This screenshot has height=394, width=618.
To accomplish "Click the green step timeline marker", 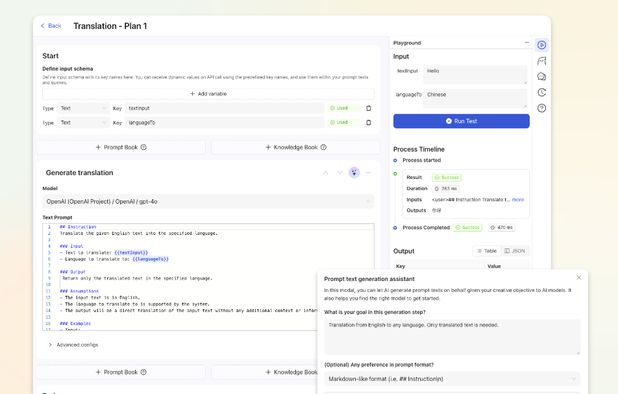I will (395, 174).
